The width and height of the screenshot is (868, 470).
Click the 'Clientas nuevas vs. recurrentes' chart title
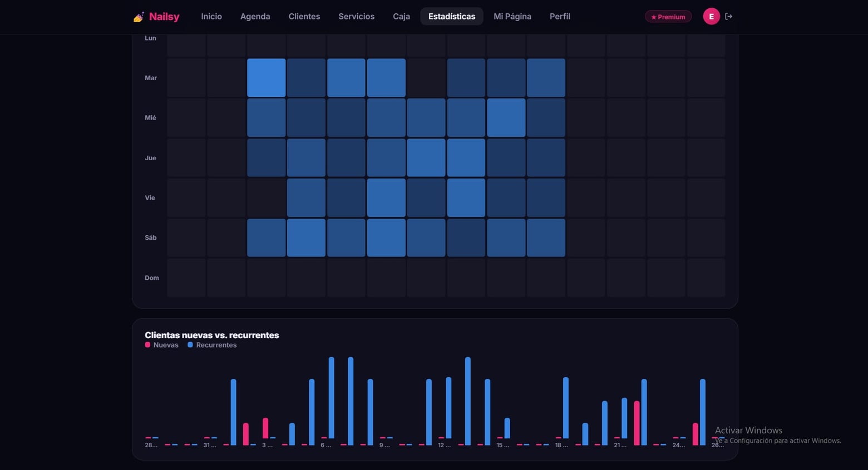(212, 335)
